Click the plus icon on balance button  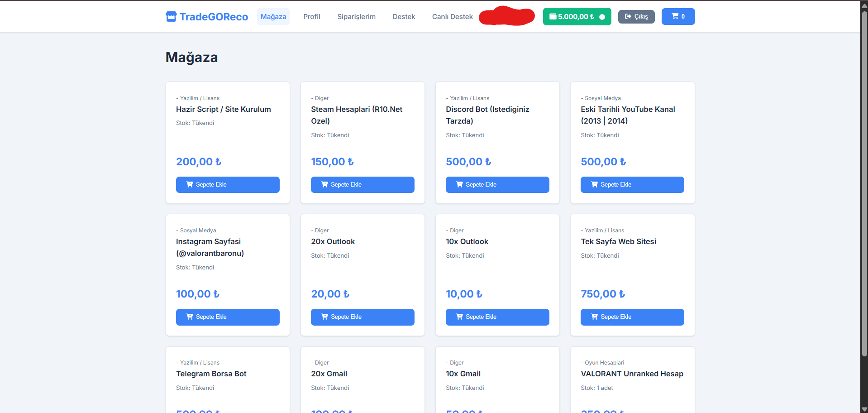[602, 17]
